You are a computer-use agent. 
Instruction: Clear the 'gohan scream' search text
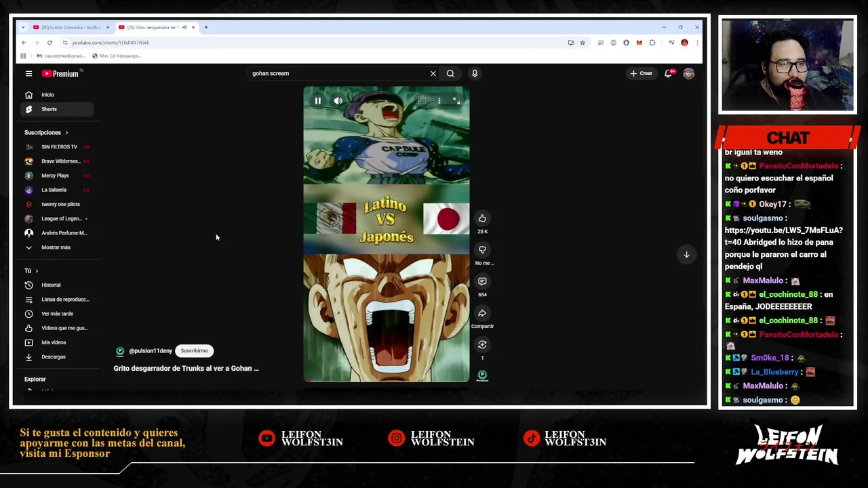coord(433,73)
